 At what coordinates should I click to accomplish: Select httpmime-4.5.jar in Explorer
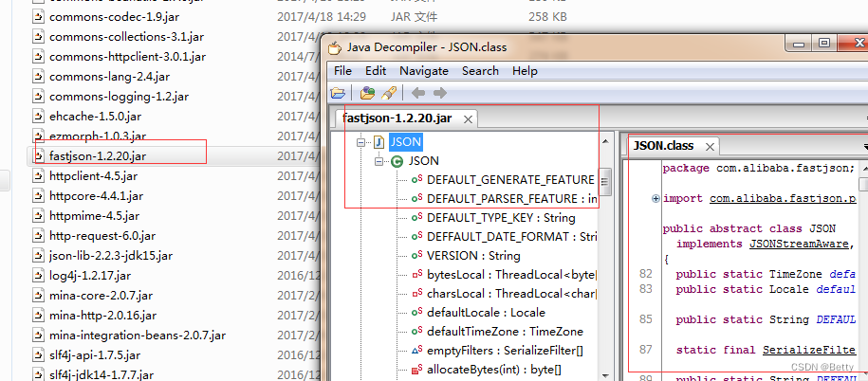pyautogui.click(x=94, y=216)
